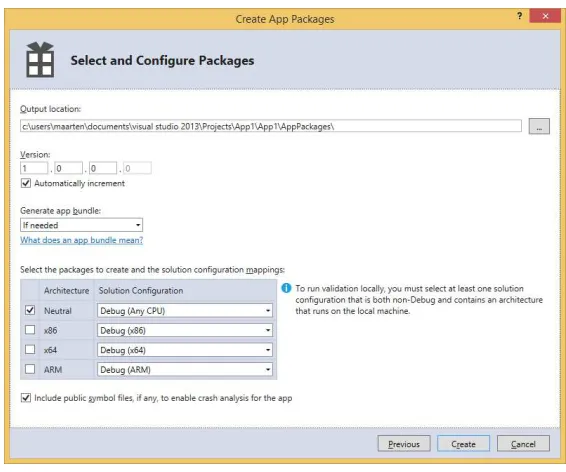Click the ARM row label
The width and height of the screenshot is (566, 472).
tap(53, 370)
